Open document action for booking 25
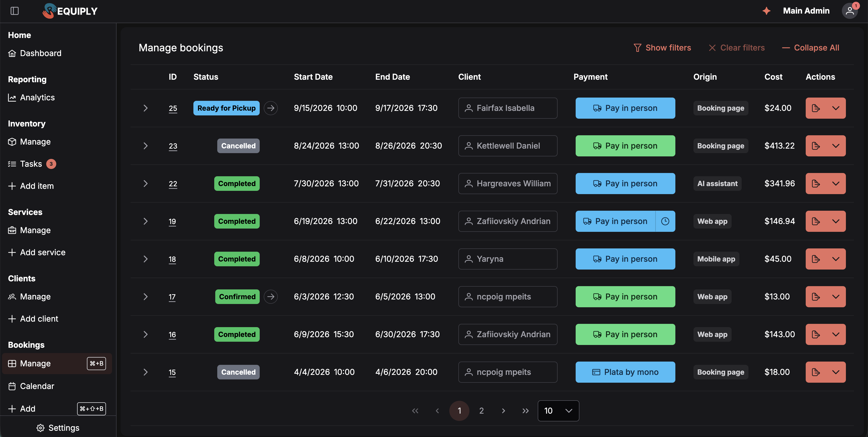 [816, 108]
